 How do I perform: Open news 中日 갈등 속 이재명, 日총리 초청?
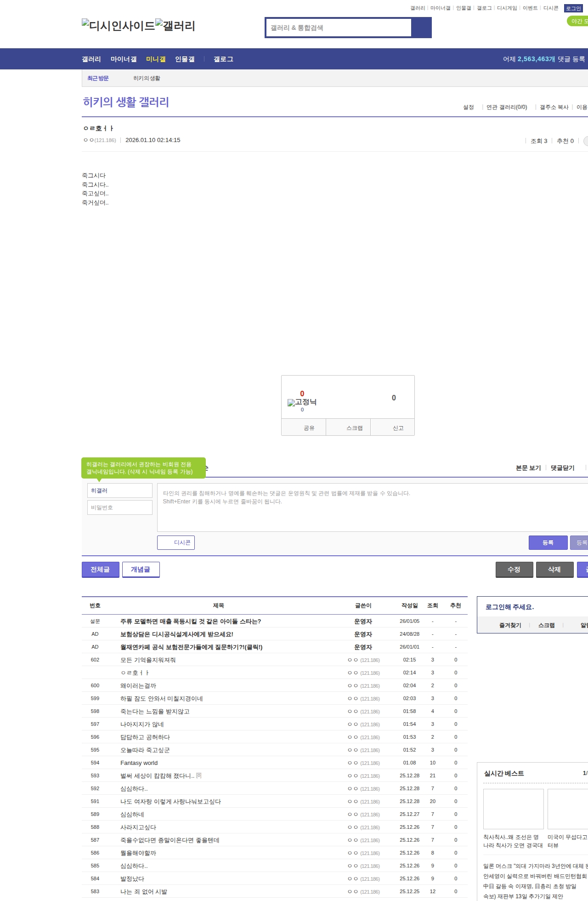click(530, 886)
